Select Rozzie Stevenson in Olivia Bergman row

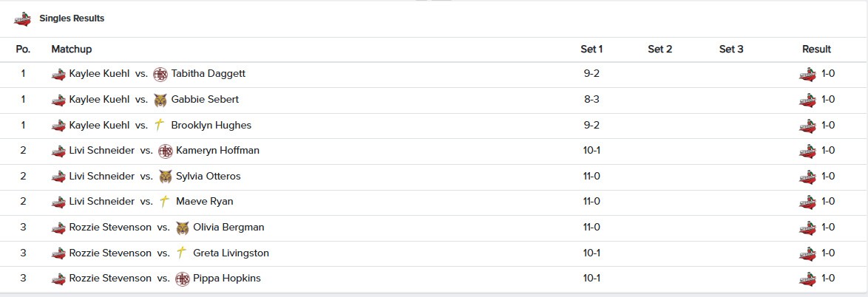coord(110,228)
